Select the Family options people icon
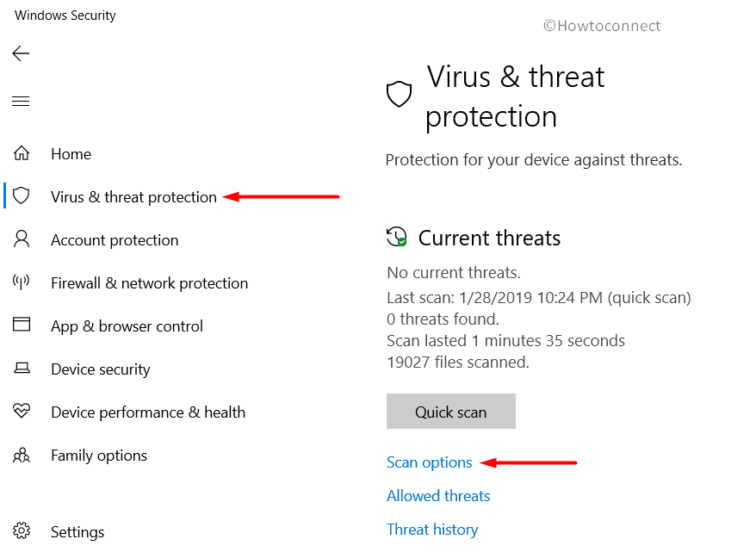 pyautogui.click(x=22, y=455)
